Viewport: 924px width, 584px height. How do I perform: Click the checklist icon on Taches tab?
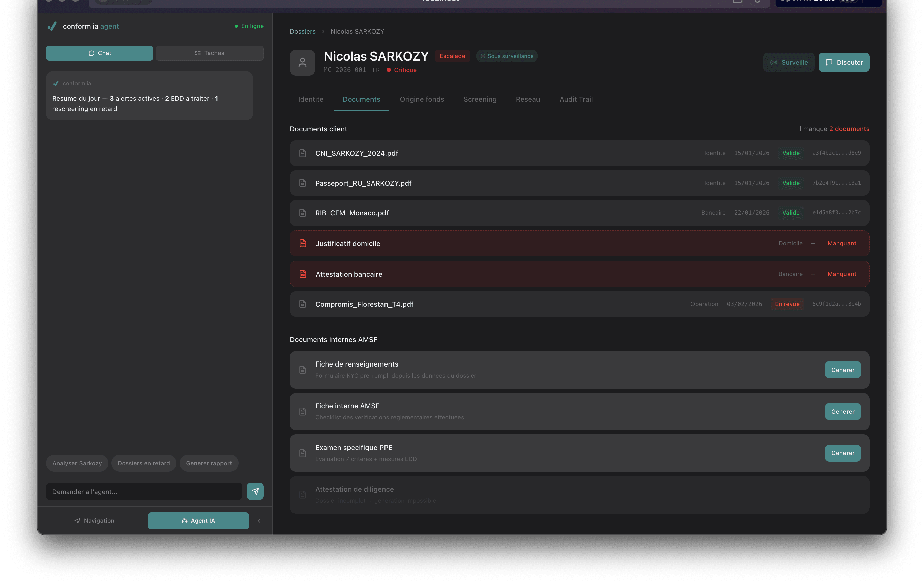pyautogui.click(x=198, y=53)
